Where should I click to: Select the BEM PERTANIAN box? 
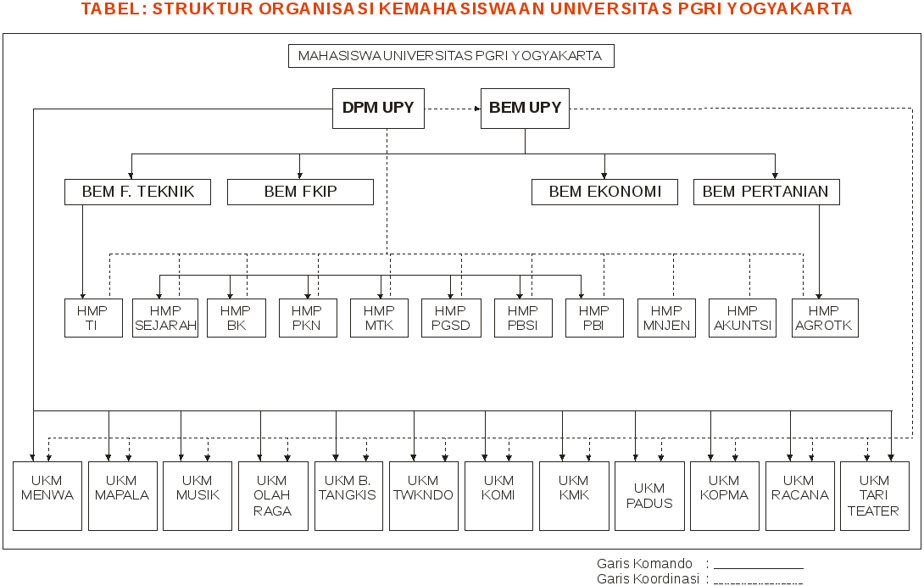pyautogui.click(x=766, y=193)
